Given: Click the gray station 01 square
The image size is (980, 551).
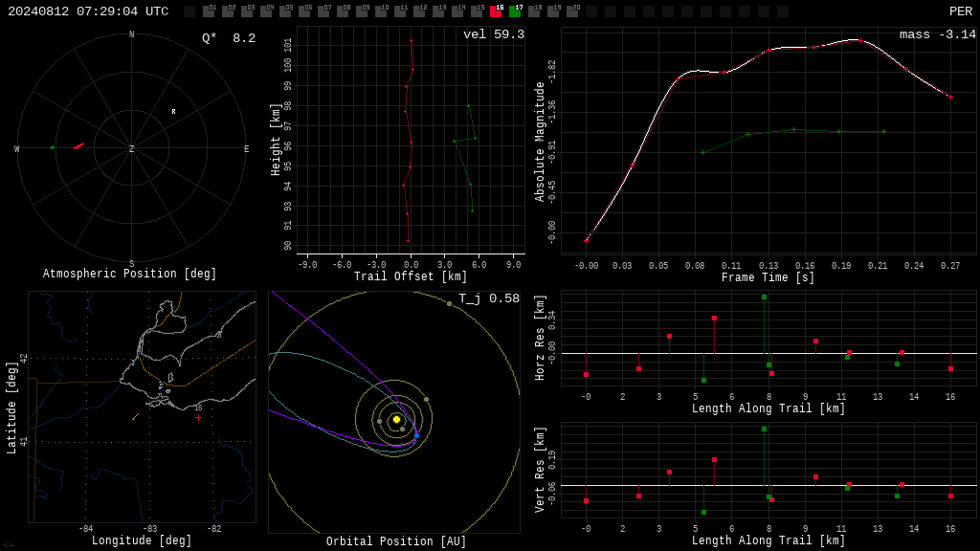Looking at the screenshot, I should point(209,11).
